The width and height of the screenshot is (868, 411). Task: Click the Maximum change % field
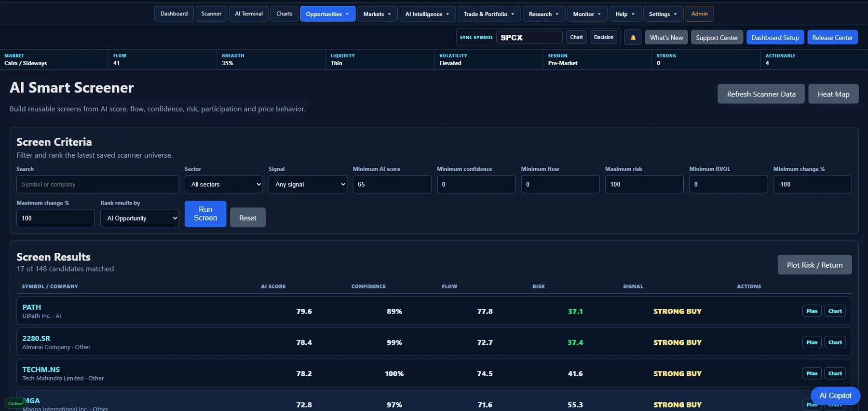pos(55,218)
